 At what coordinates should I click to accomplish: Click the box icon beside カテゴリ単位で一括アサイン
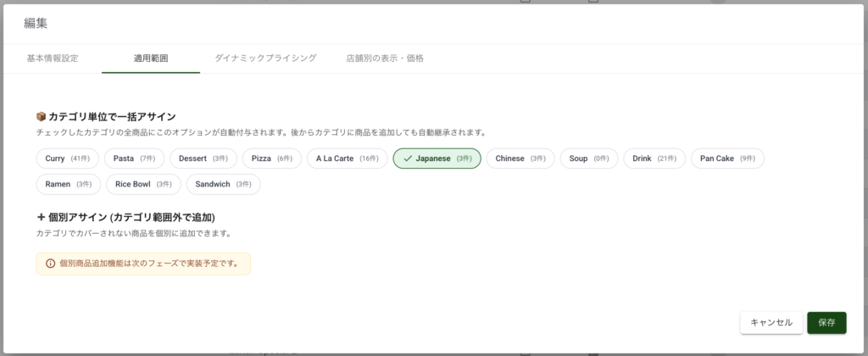41,117
